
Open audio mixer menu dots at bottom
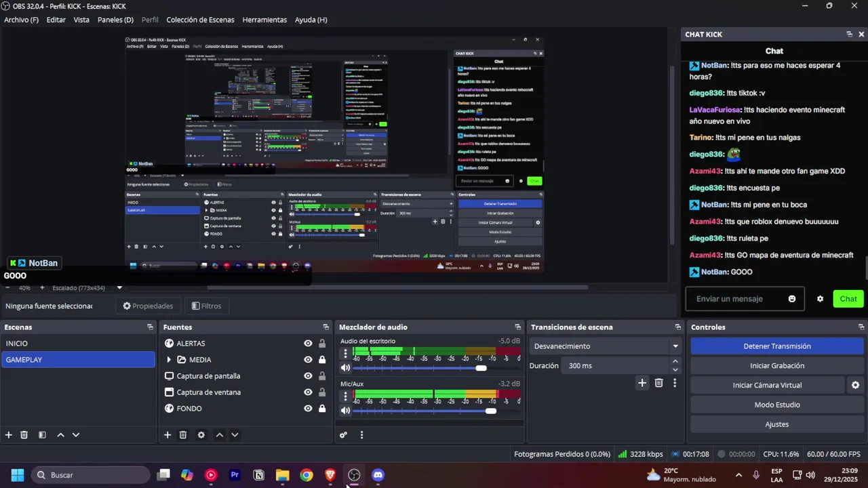[x=361, y=435]
